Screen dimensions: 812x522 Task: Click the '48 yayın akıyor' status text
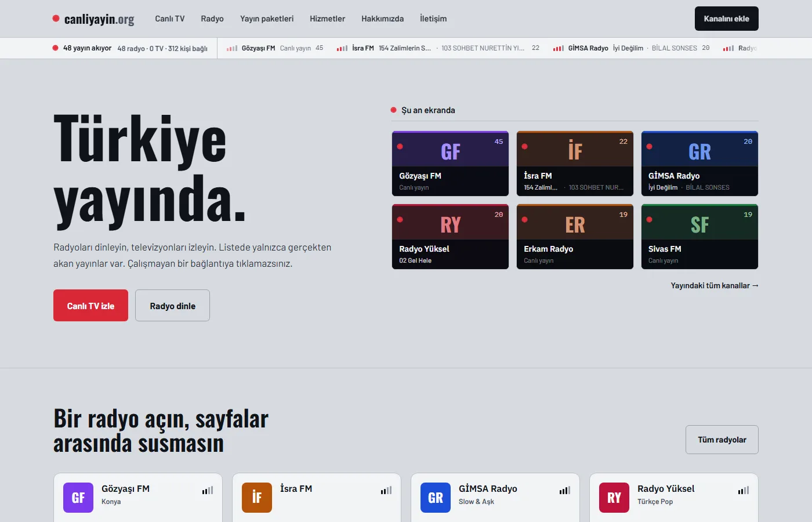tap(87, 48)
